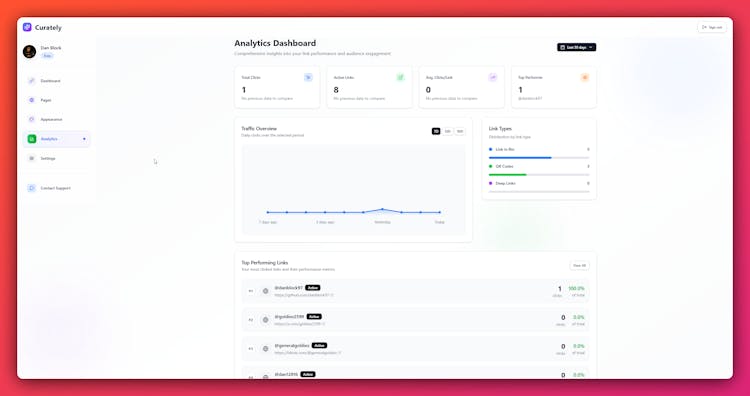Screen dimensions: 750x396
Task: Go to Settings menu item
Action: coord(48,158)
